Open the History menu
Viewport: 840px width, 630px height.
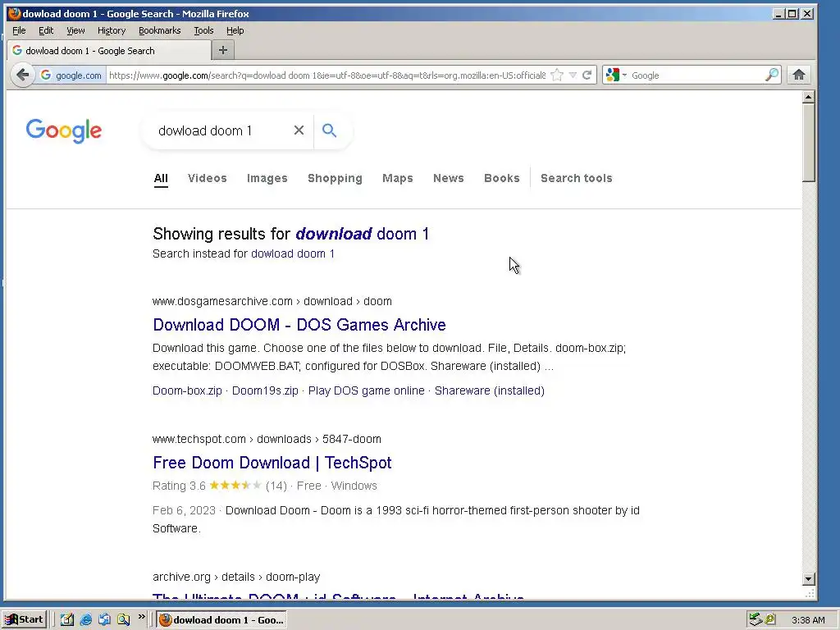click(112, 30)
